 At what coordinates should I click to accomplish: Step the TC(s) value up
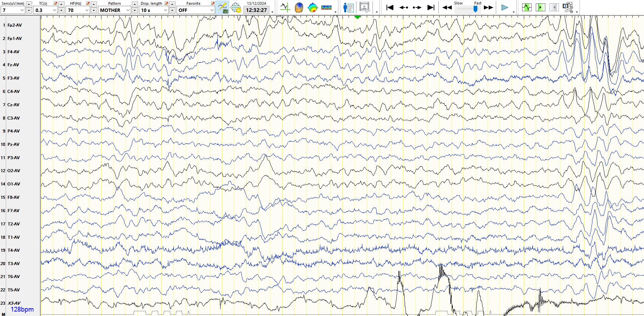(x=61, y=4)
